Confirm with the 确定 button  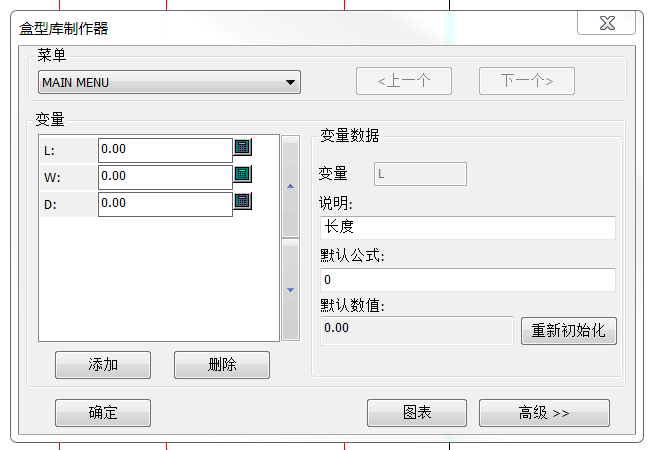[x=103, y=413]
